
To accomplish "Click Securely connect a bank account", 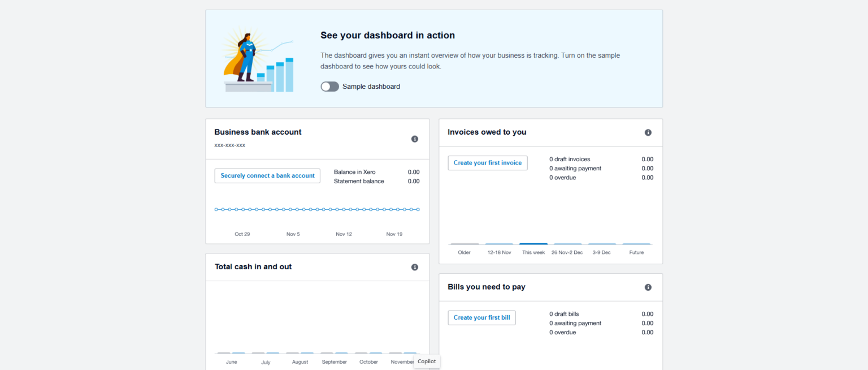I will (267, 175).
